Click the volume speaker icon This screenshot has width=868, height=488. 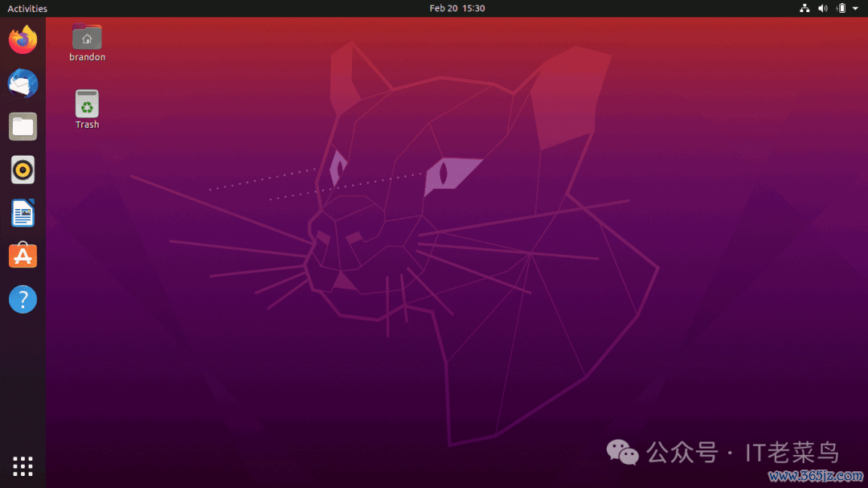tap(823, 8)
